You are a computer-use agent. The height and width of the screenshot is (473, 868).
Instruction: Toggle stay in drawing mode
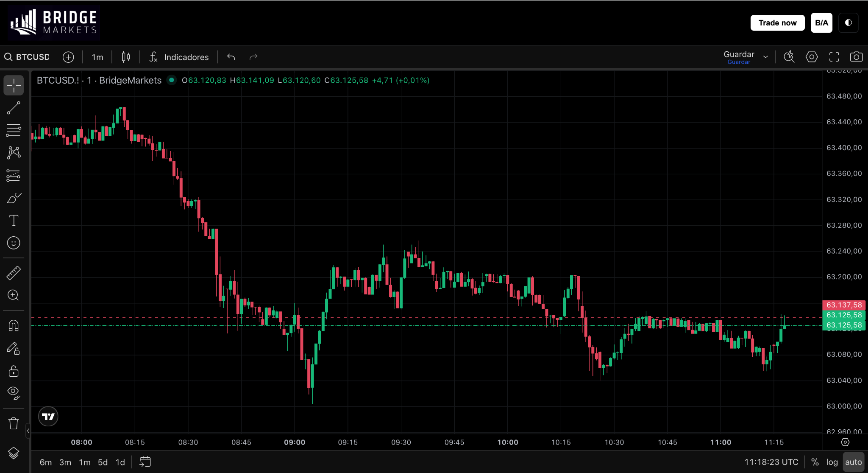[14, 348]
